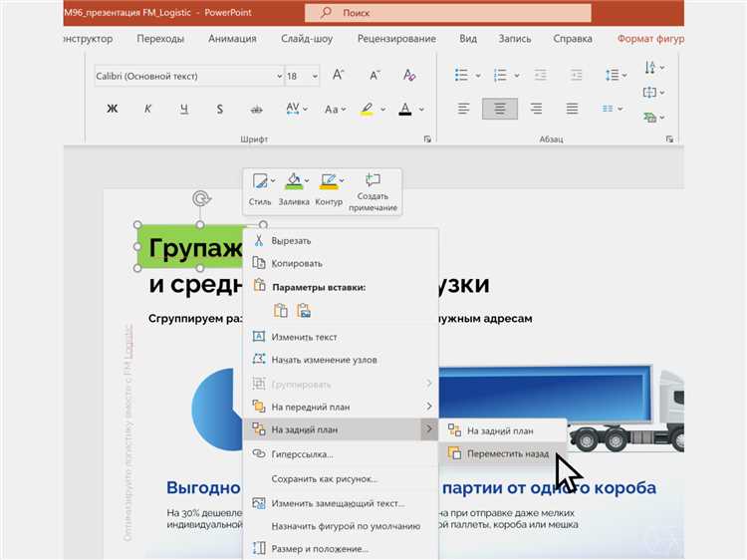The image size is (747, 560).
Task: Open Контур outline in mini toolbar
Action: coord(330,189)
